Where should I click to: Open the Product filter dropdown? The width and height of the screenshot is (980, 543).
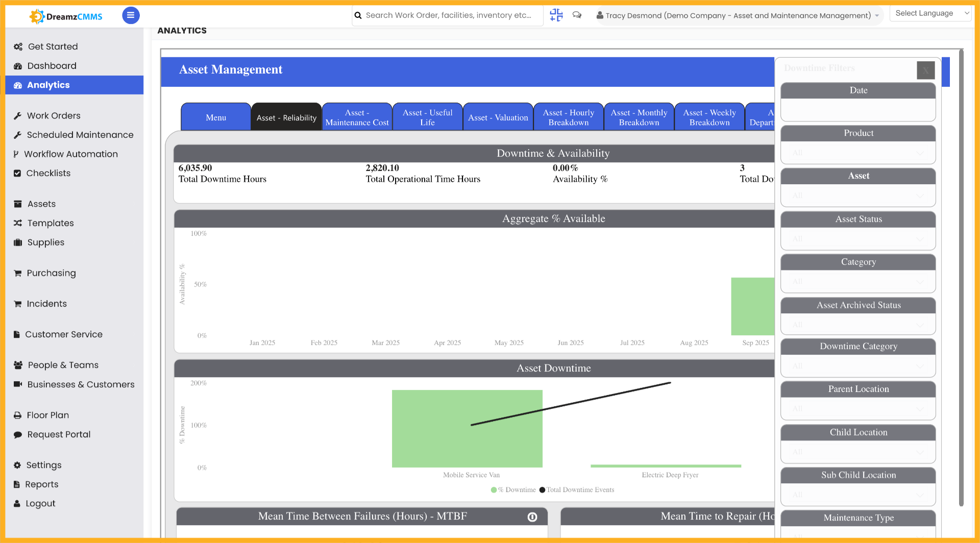858,153
